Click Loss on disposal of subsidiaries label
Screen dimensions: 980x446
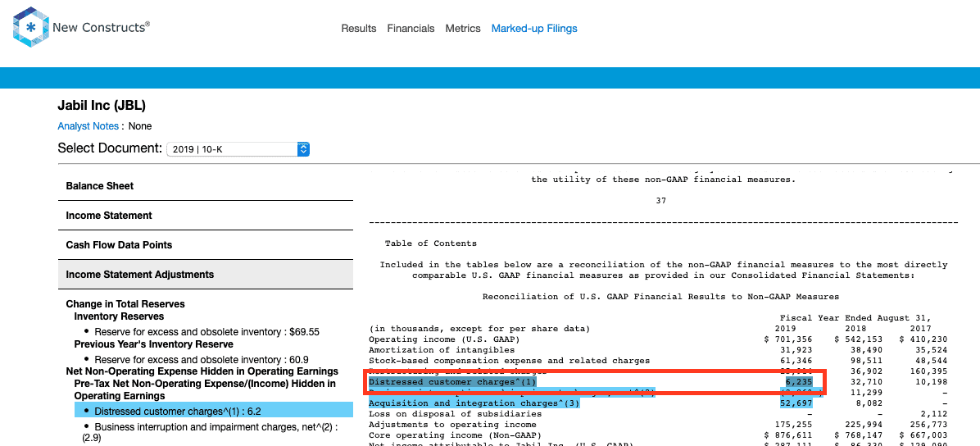click(x=455, y=413)
